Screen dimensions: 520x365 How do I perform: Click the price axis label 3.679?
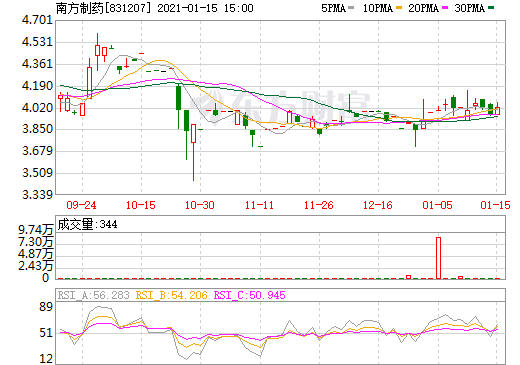[x=37, y=151]
